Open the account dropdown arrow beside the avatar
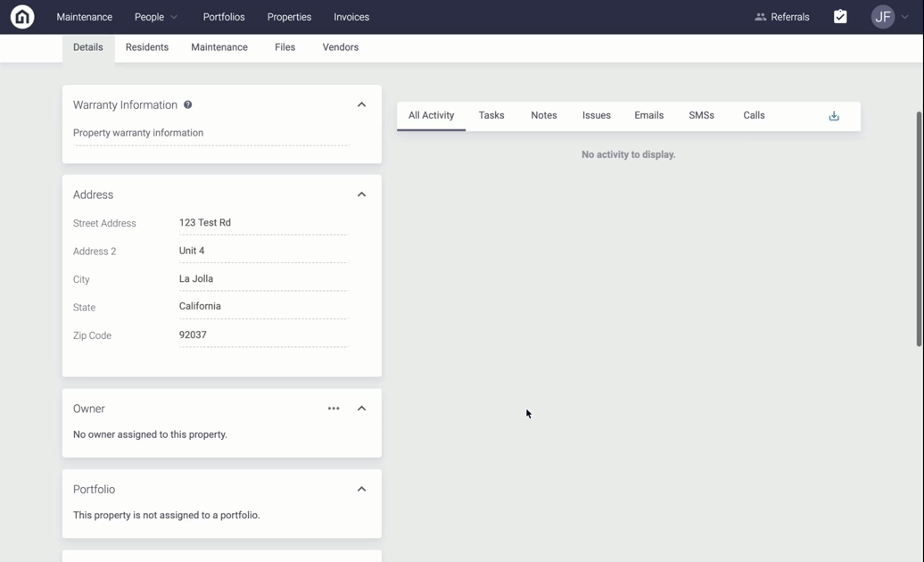This screenshot has height=562, width=924. pyautogui.click(x=904, y=17)
